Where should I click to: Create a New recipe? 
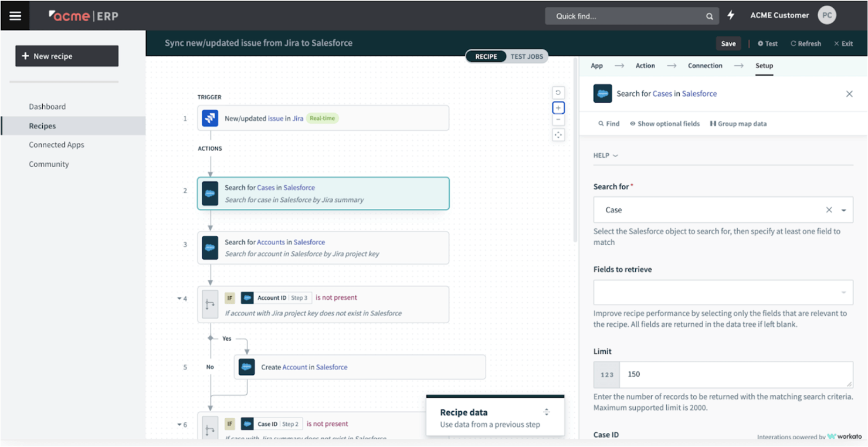click(66, 56)
